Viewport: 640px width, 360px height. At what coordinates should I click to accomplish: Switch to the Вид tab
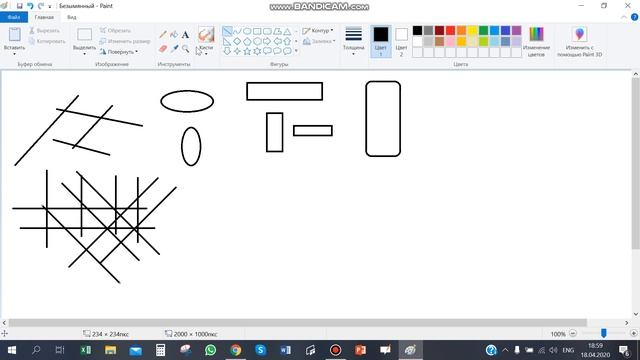72,17
